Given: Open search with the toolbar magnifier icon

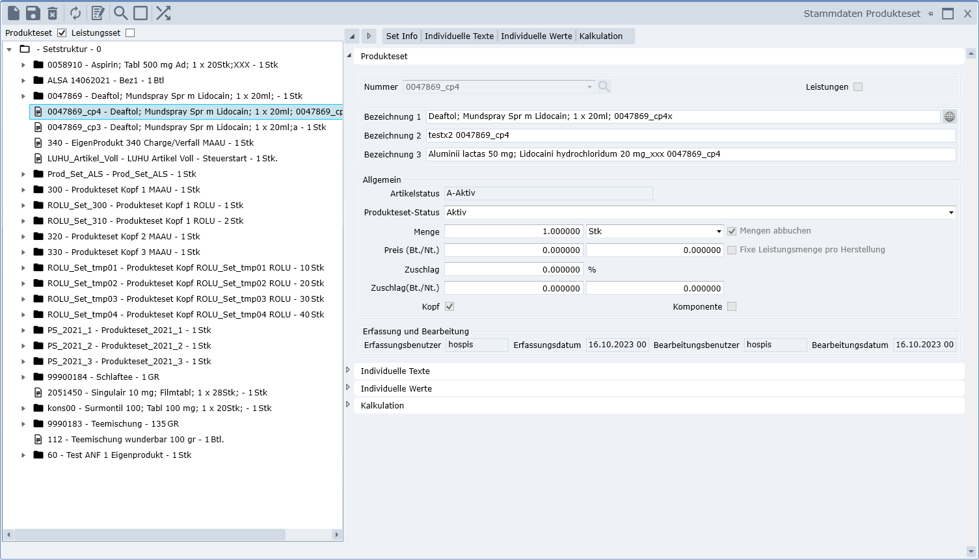Looking at the screenshot, I should [120, 13].
